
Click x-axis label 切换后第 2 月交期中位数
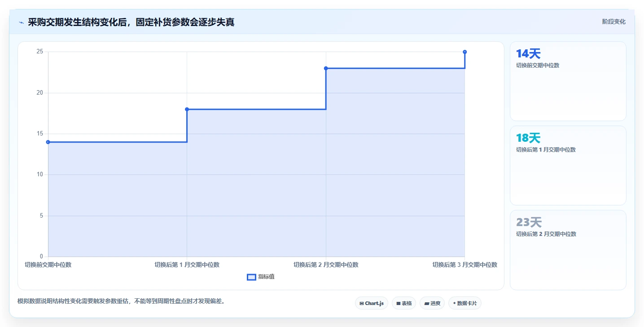click(x=326, y=265)
